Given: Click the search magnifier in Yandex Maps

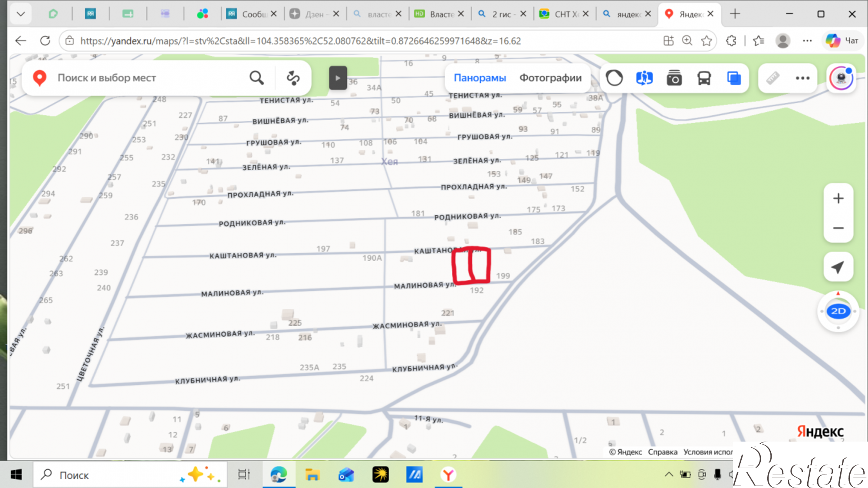Looking at the screenshot, I should click(x=256, y=78).
